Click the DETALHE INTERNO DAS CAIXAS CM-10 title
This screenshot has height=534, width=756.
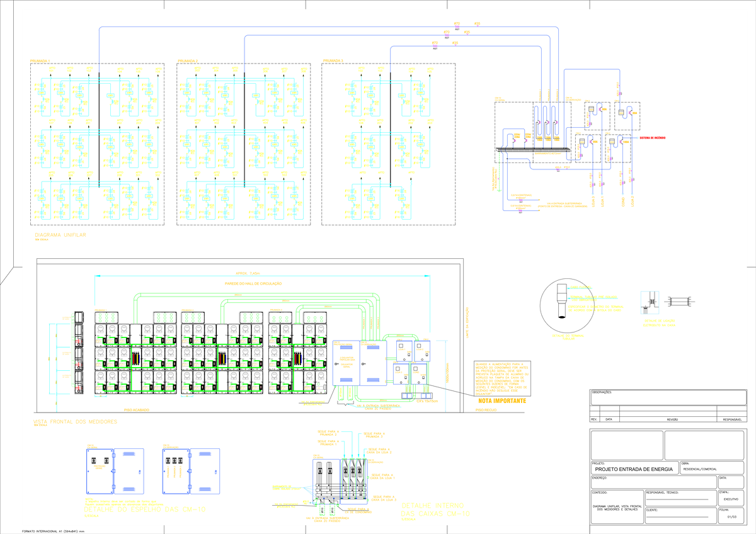click(x=435, y=509)
